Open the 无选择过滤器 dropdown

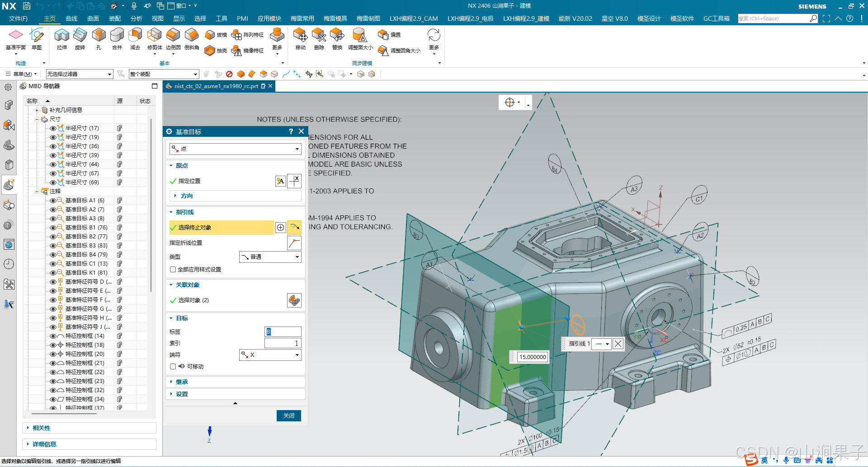point(80,74)
